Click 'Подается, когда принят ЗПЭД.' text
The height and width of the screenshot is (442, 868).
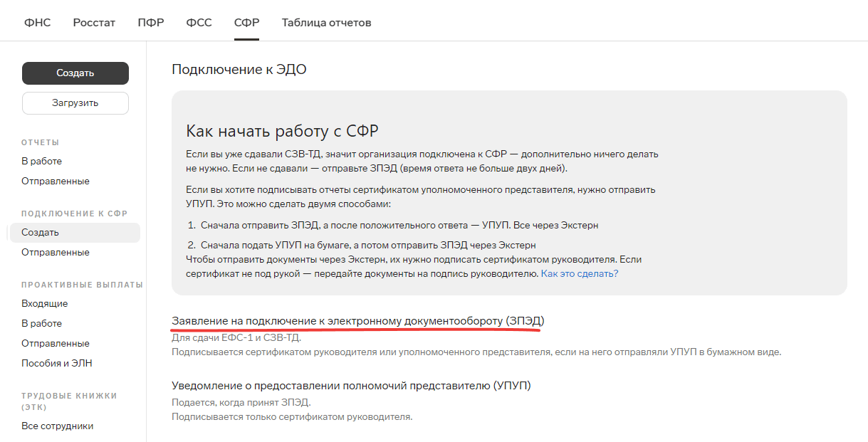click(x=241, y=403)
